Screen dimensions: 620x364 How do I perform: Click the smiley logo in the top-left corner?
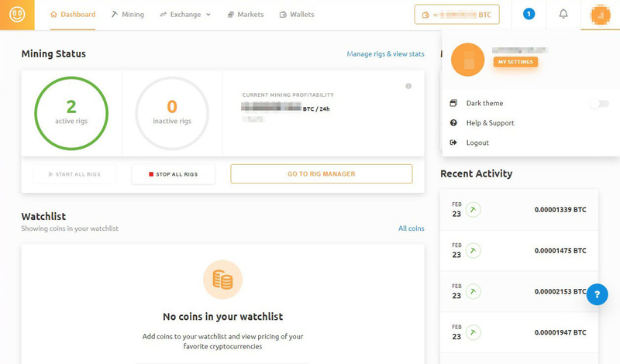[x=17, y=15]
